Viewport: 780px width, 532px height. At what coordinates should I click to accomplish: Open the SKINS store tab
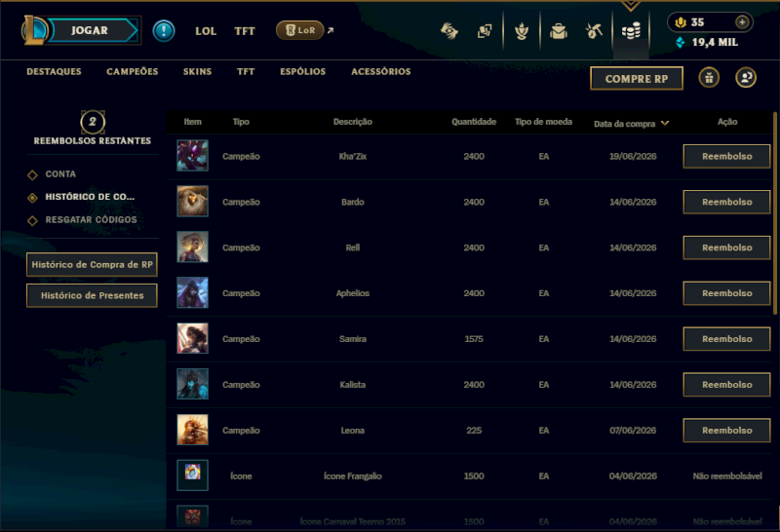coord(197,71)
